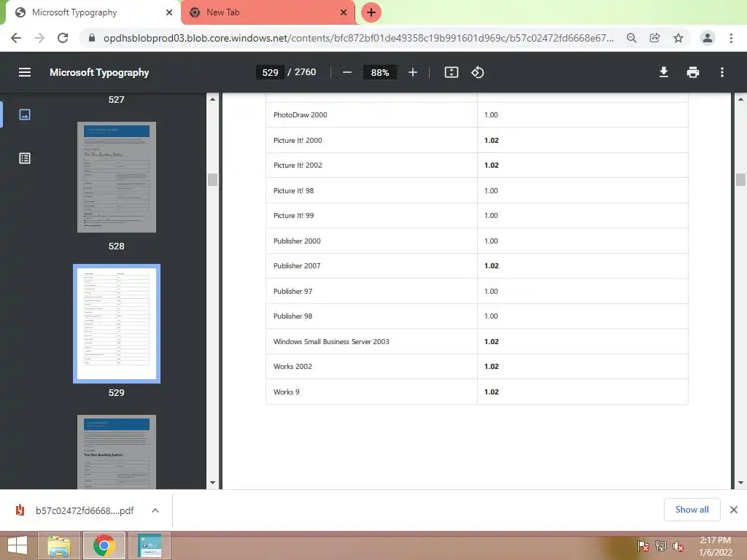Click the address bar URL
This screenshot has width=747, height=560.
tap(358, 38)
